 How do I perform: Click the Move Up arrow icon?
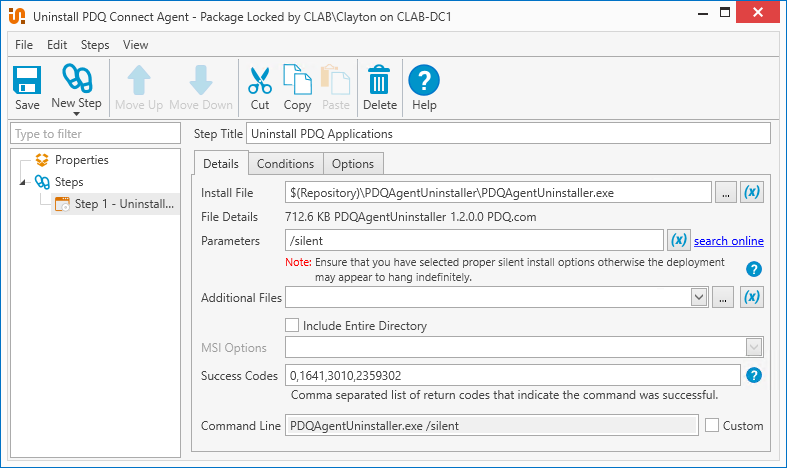(x=139, y=80)
